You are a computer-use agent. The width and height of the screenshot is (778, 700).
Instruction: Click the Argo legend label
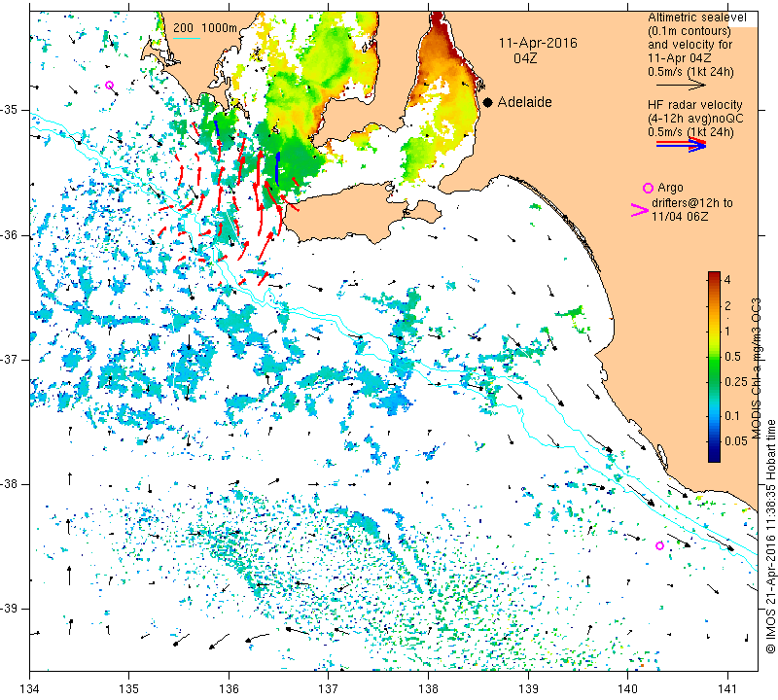(670, 188)
